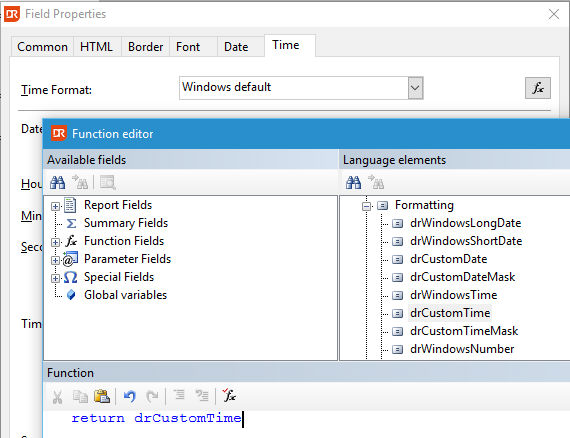570x438 pixels.
Task: Expand the Report Fields tree node
Action: [55, 206]
